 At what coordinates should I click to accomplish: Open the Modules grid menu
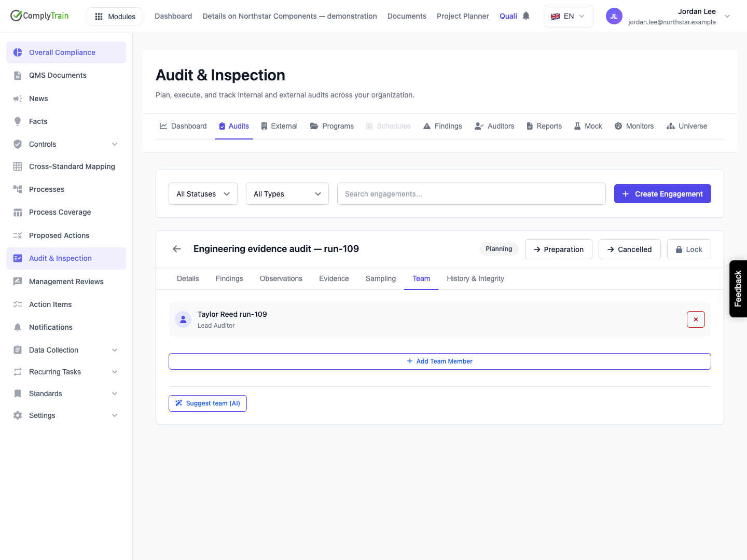pyautogui.click(x=115, y=17)
